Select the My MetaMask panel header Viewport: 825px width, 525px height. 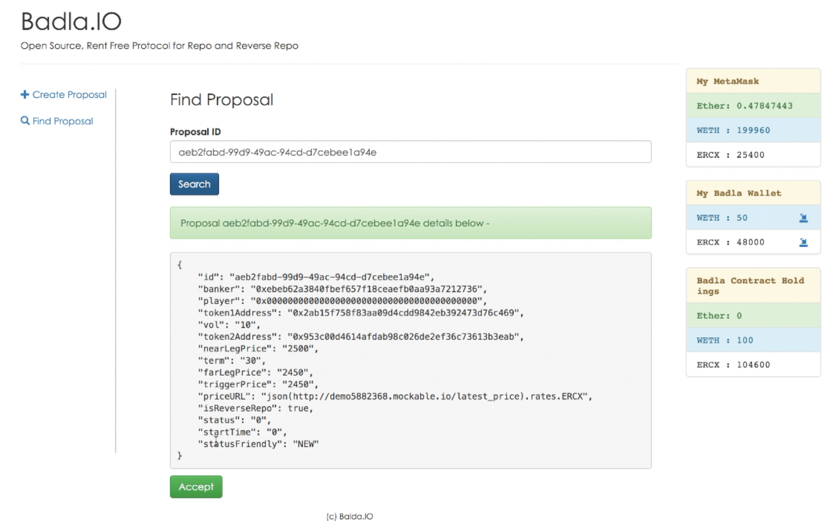pyautogui.click(x=753, y=81)
